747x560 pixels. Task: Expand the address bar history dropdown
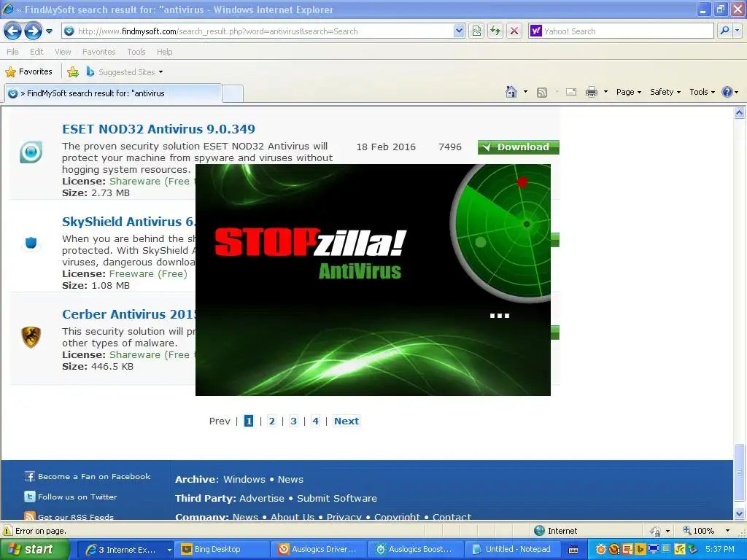click(x=459, y=31)
